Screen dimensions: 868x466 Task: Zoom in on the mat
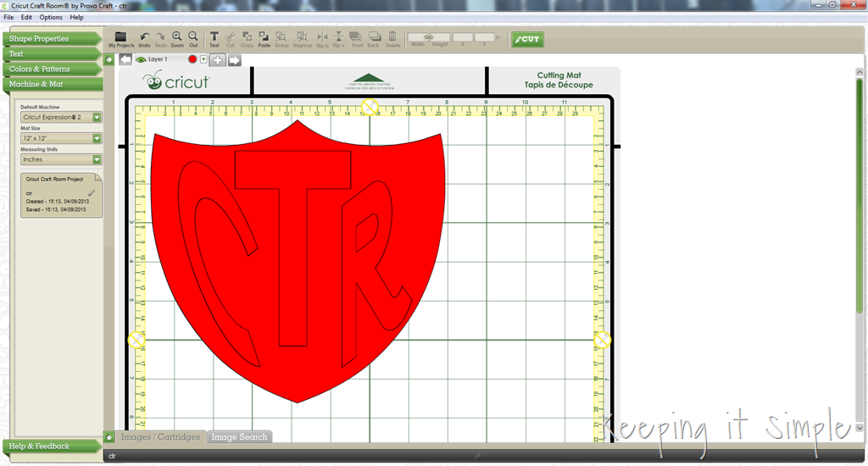[176, 39]
